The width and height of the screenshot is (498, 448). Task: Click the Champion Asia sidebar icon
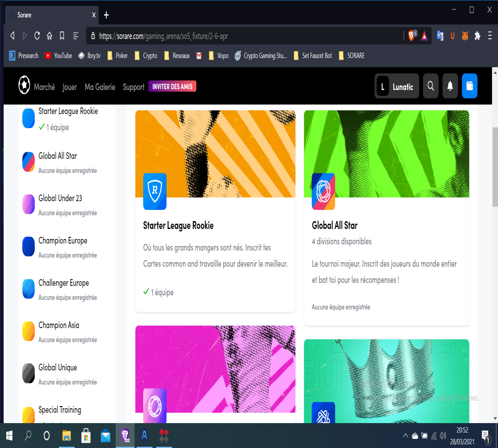(29, 331)
